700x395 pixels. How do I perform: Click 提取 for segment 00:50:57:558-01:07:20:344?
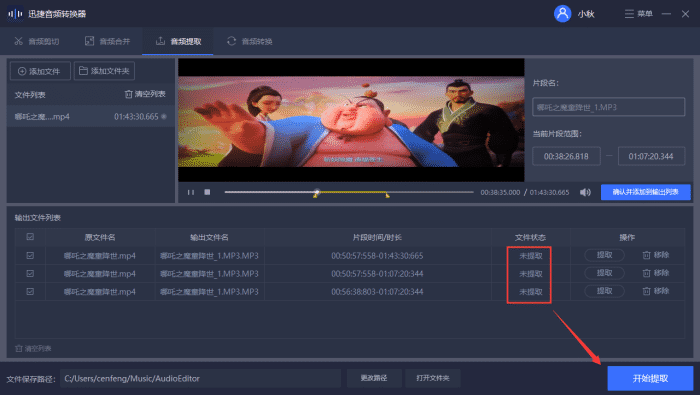(604, 273)
